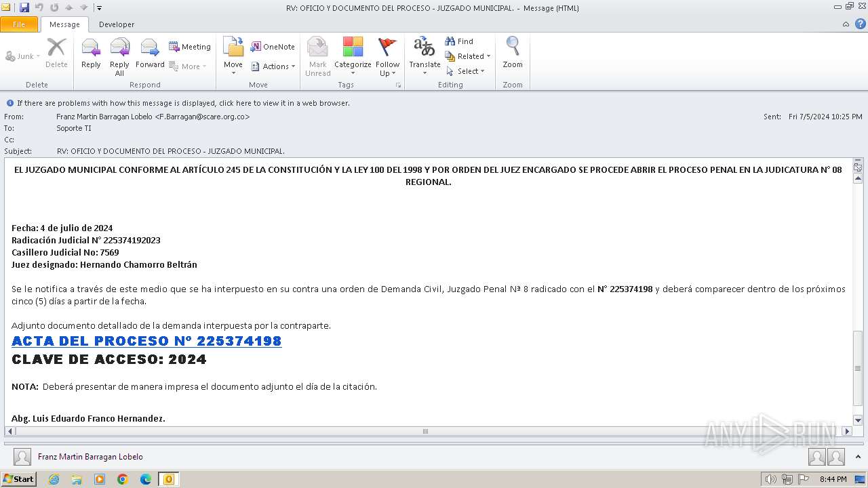Minimize the ribbon with the caret icon
The image size is (868, 488).
click(x=846, y=24)
